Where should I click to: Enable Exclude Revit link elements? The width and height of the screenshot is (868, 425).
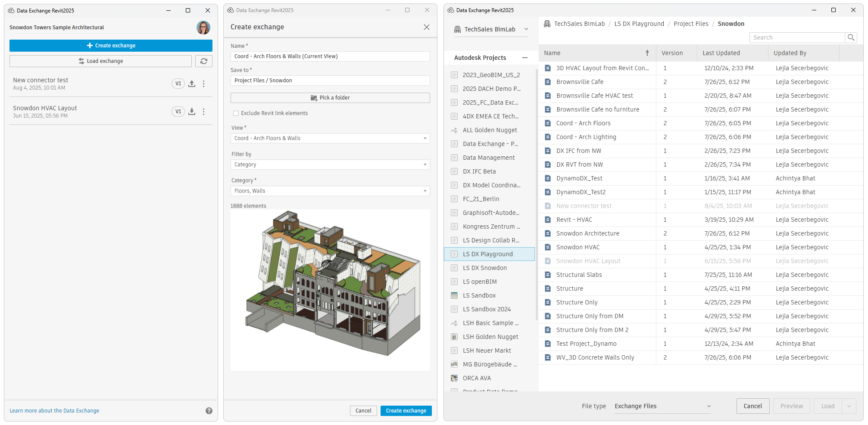236,113
